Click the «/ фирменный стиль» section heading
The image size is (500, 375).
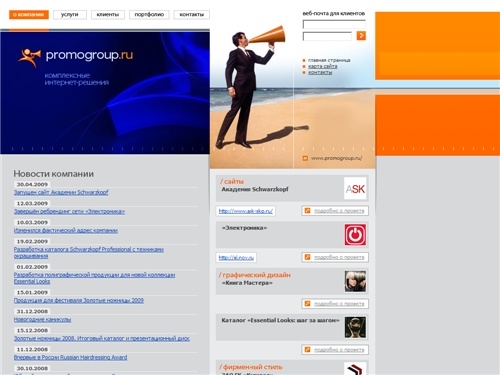(251, 367)
